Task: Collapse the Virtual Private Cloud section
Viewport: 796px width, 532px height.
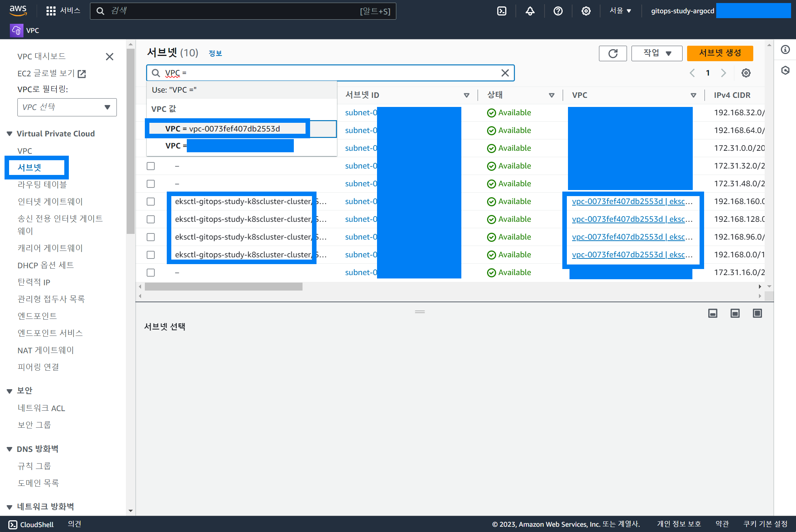Action: [x=10, y=134]
